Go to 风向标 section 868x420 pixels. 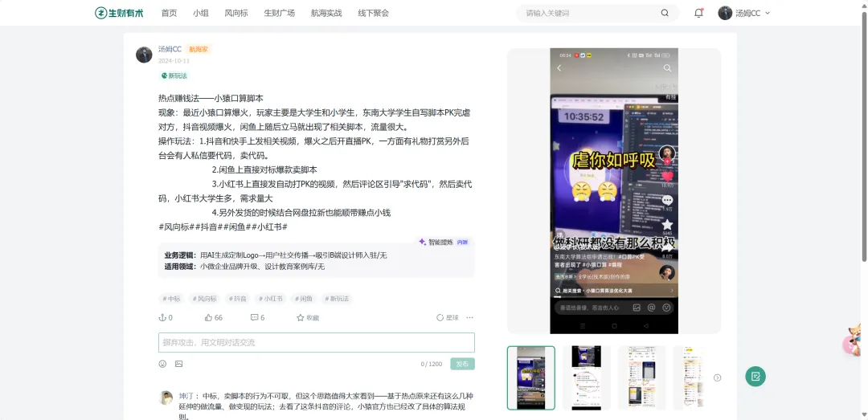(x=236, y=13)
